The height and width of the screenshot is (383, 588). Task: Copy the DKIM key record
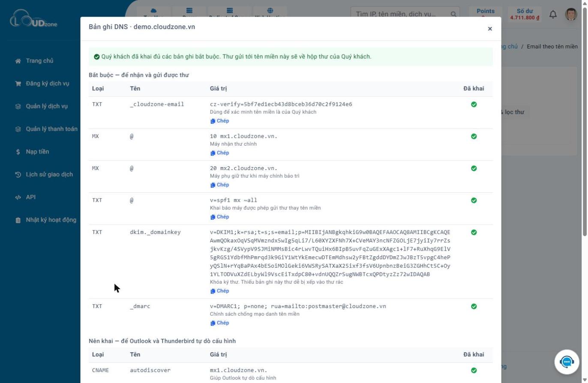220,291
